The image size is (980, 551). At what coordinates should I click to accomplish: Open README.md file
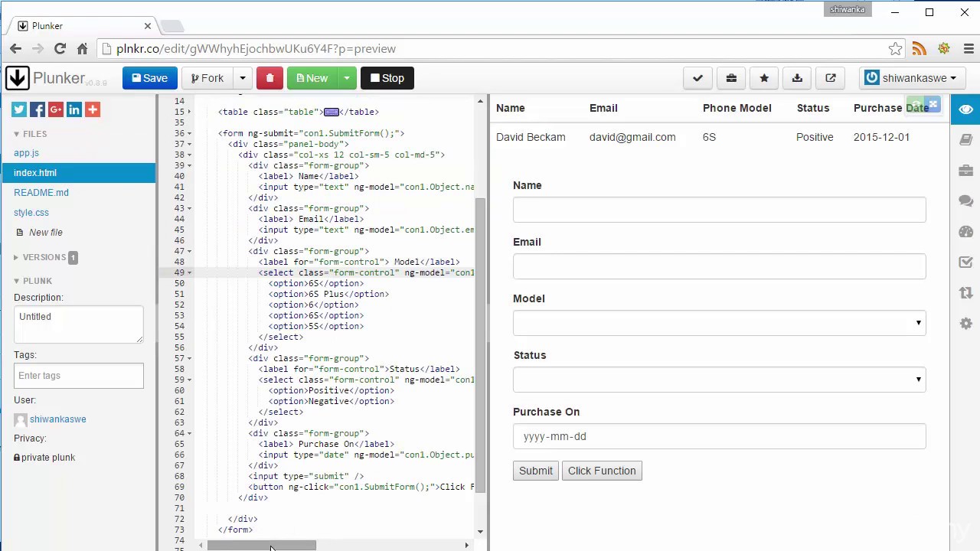[x=41, y=193]
